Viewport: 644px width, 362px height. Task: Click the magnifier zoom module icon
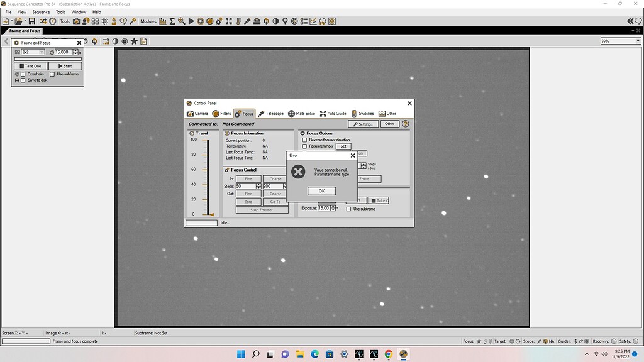(181, 21)
